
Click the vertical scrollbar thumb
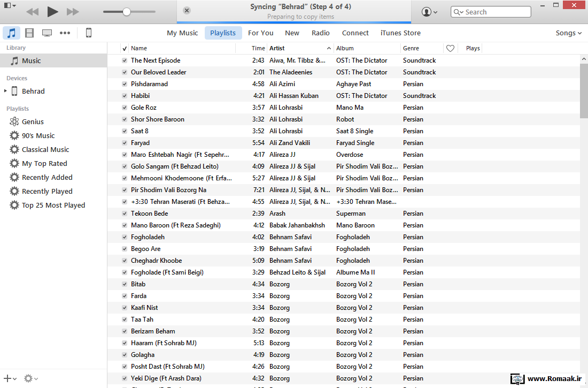(584, 91)
